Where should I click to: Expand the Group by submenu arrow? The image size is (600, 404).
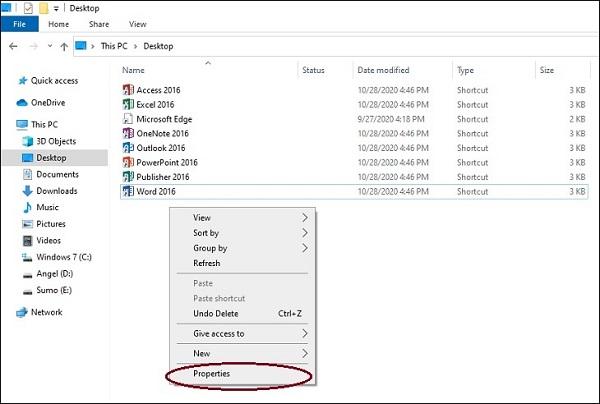click(x=305, y=248)
